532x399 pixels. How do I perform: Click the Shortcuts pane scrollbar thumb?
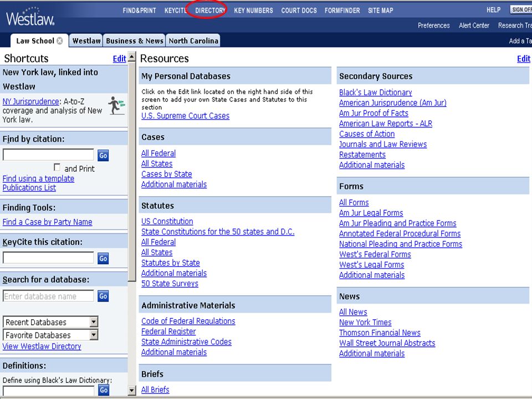(132, 171)
